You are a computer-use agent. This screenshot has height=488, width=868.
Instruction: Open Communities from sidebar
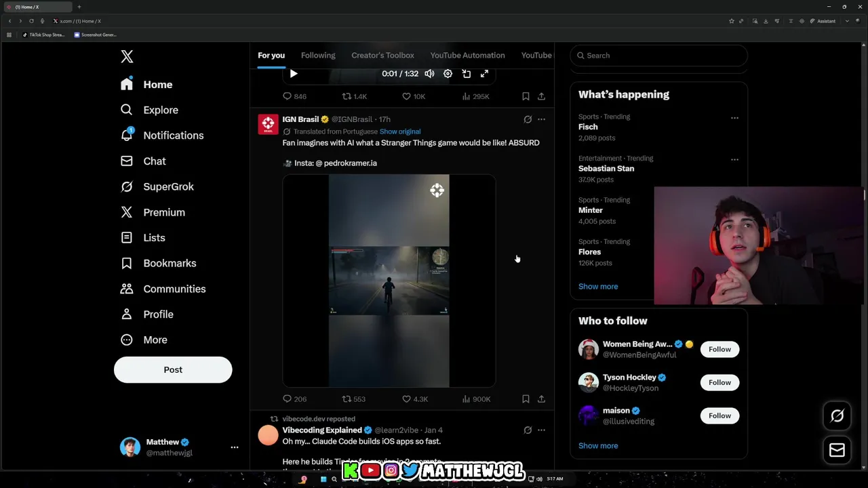(163, 289)
